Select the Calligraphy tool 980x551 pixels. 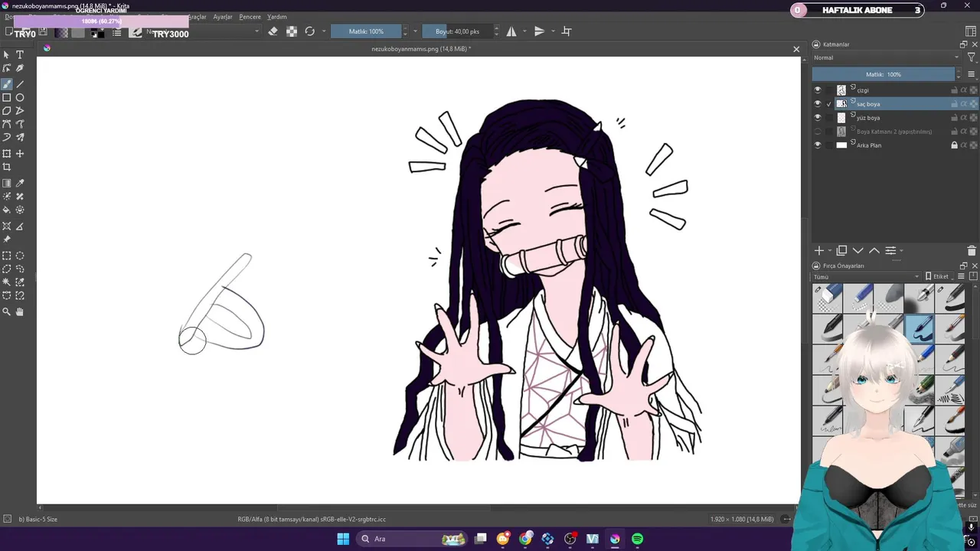(x=20, y=69)
